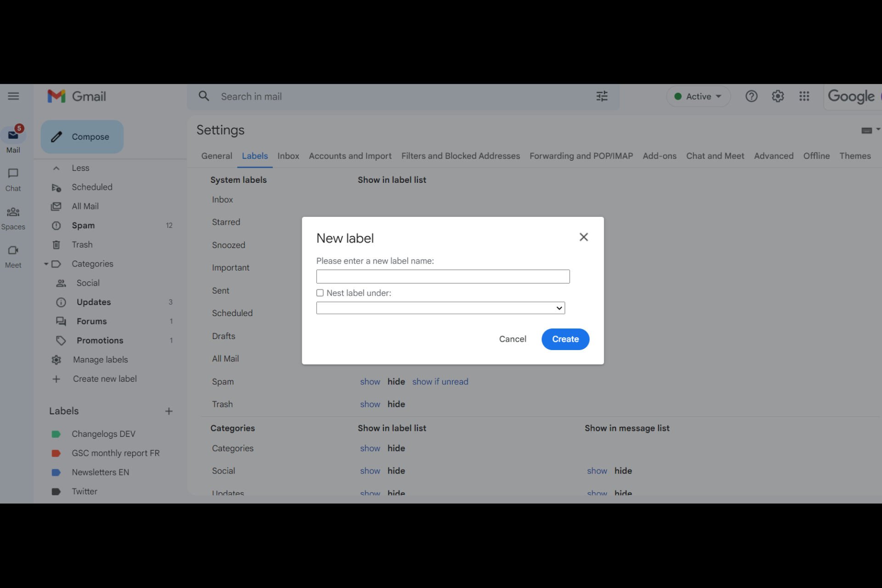Click show for Categories label list
The height and width of the screenshot is (588, 882).
[x=370, y=448]
